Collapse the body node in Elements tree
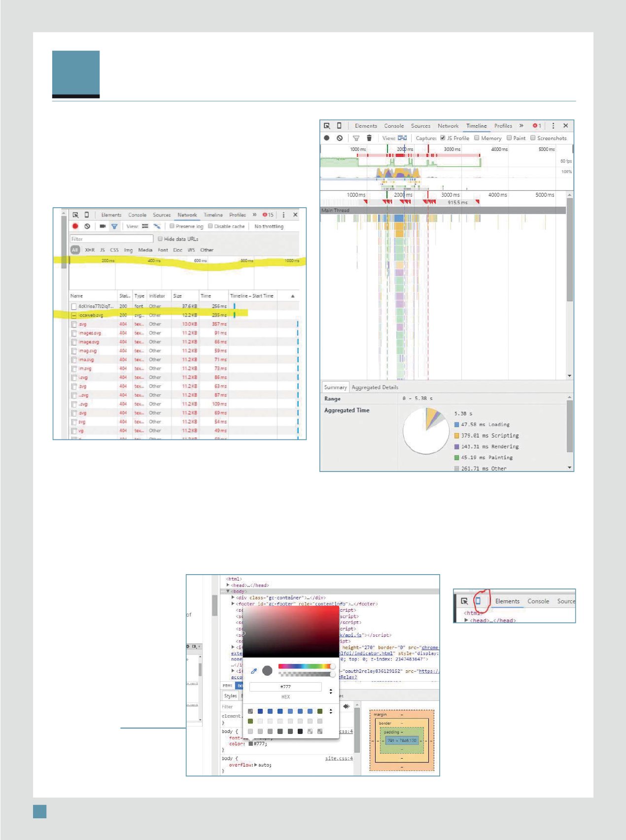This screenshot has height=840, width=626. (228, 591)
